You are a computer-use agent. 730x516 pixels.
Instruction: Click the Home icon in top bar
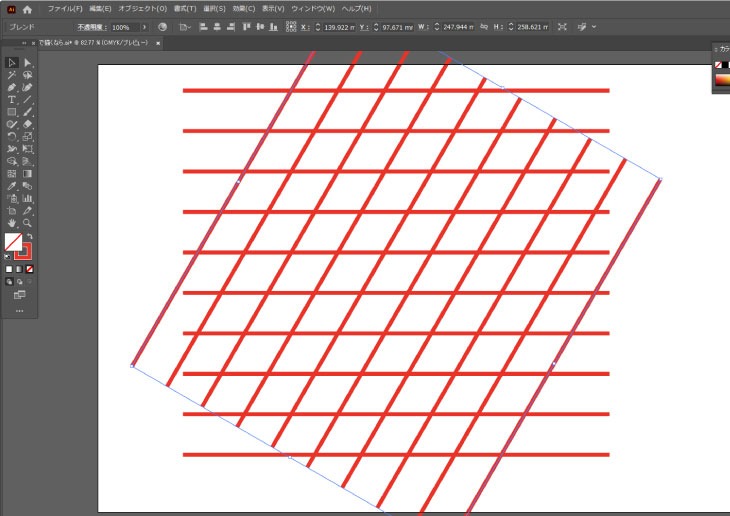click(27, 9)
